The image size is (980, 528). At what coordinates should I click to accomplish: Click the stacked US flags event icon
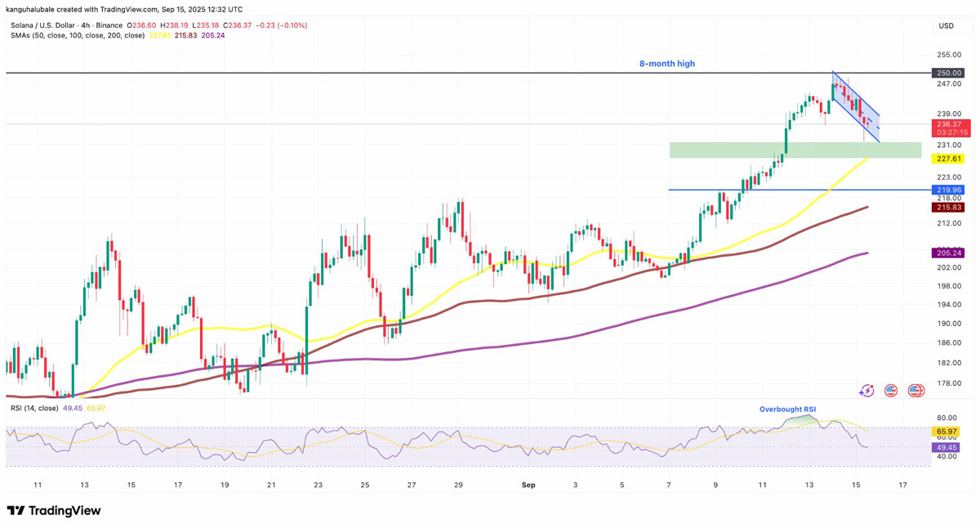click(916, 392)
